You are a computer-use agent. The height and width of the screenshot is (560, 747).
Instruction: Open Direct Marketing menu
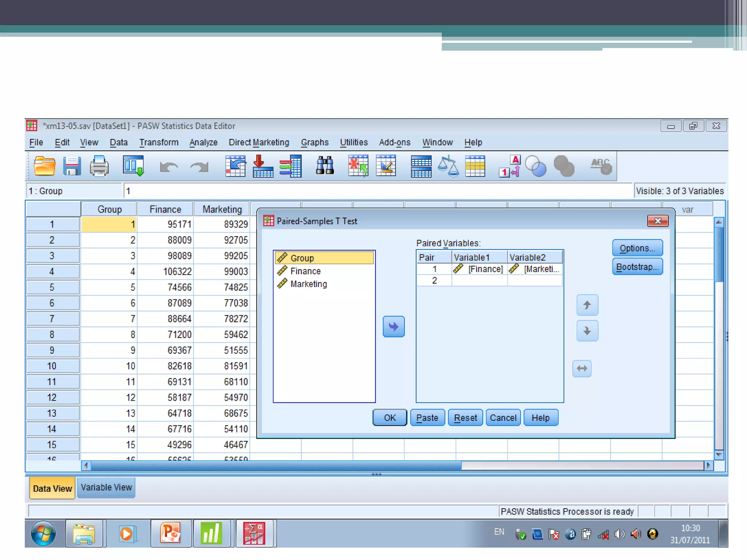[x=259, y=142]
